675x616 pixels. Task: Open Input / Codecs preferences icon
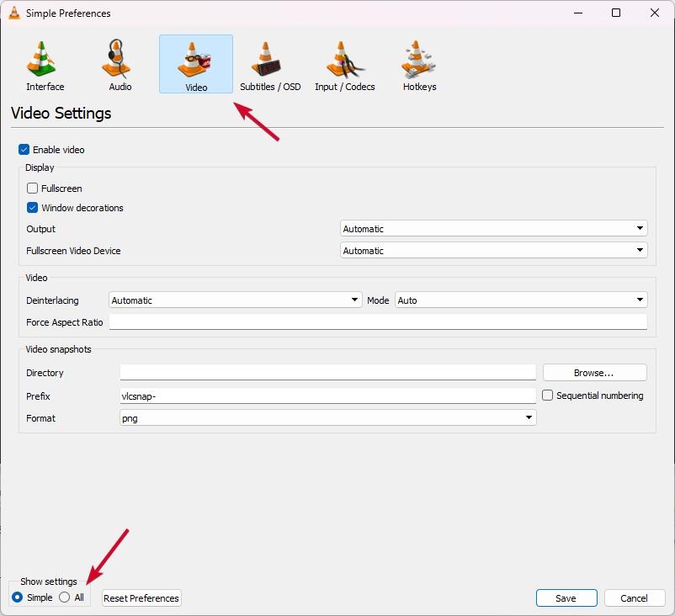tap(344, 59)
